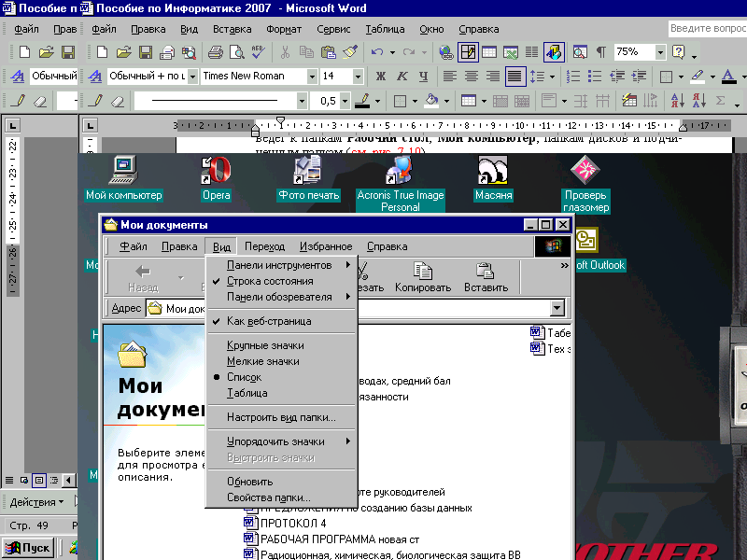Click the Eraser tool in tables toolbar
The width and height of the screenshot is (747, 560).
tap(118, 101)
